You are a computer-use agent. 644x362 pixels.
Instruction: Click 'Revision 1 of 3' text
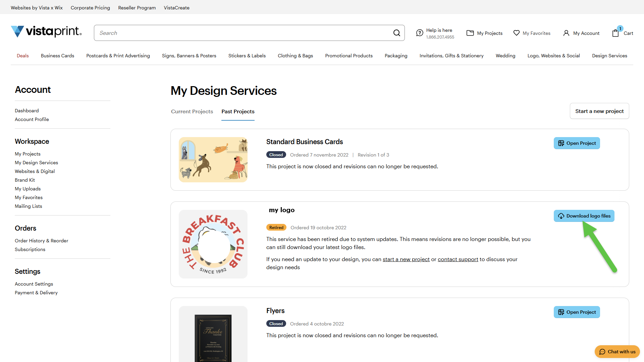coord(373,155)
